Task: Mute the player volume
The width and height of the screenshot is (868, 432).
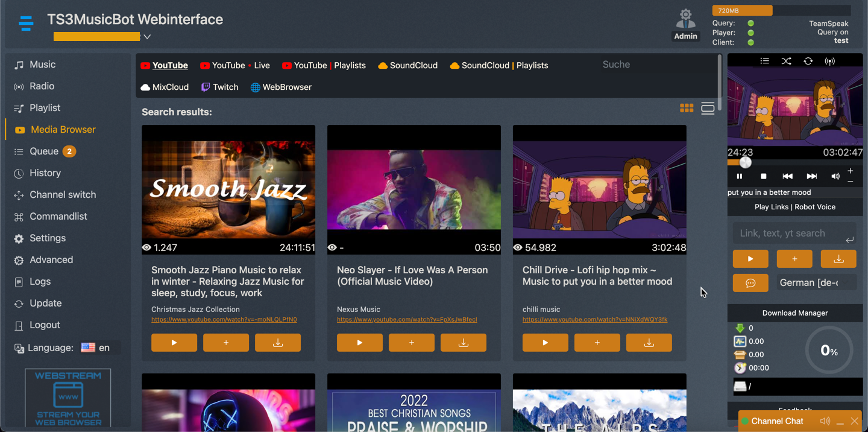Action: click(835, 176)
